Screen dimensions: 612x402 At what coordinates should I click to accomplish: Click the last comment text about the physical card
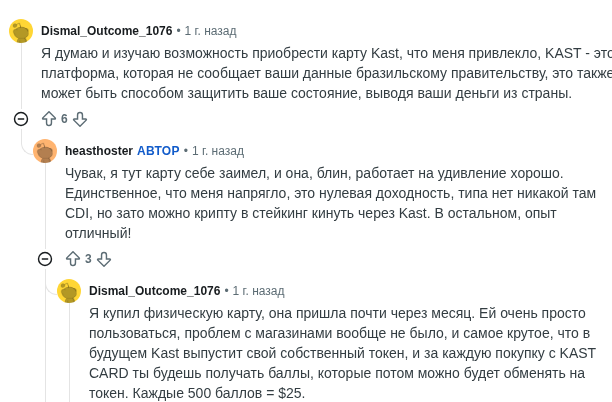coord(340,353)
